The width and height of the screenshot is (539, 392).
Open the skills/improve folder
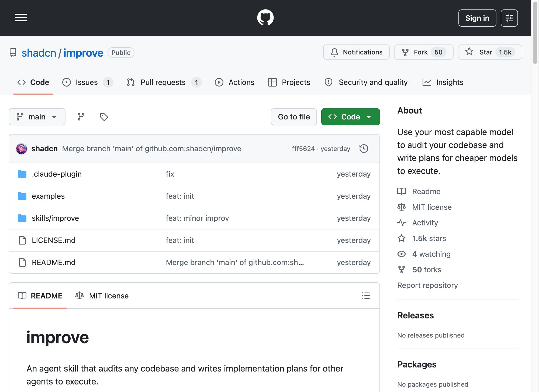pyautogui.click(x=55, y=218)
